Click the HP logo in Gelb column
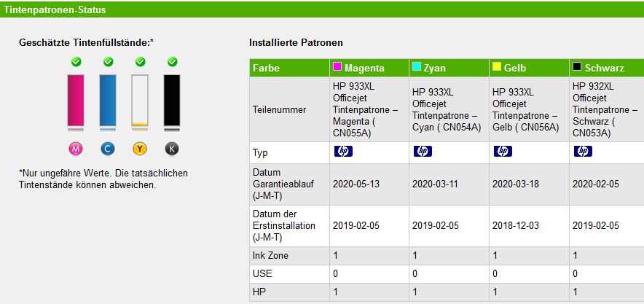Image resolution: width=644 pixels, height=304 pixels. click(503, 152)
